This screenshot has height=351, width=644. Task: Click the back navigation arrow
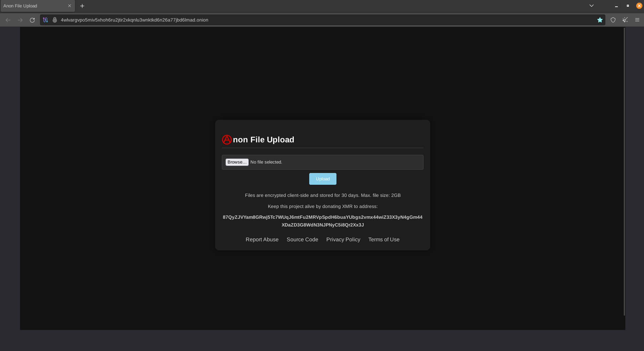click(8, 20)
